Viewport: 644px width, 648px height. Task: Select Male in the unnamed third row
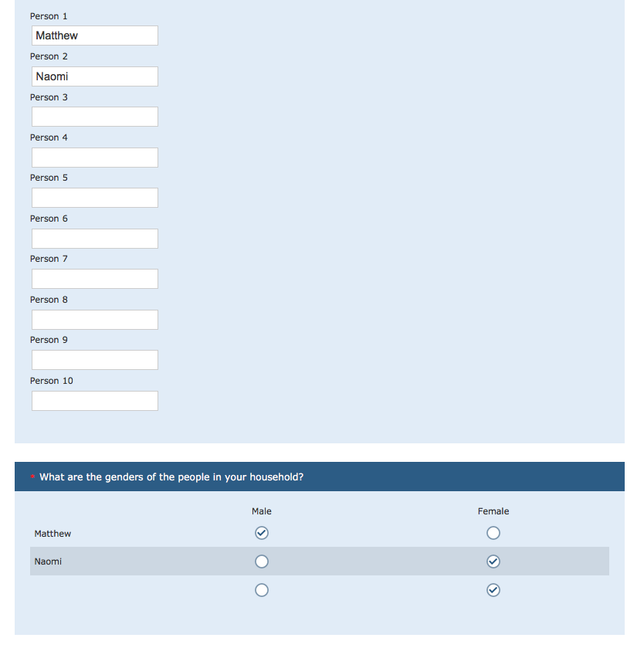coord(262,590)
